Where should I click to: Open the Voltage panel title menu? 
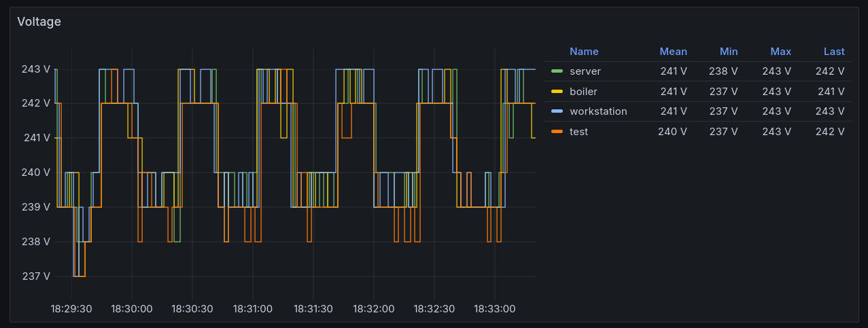[x=39, y=22]
